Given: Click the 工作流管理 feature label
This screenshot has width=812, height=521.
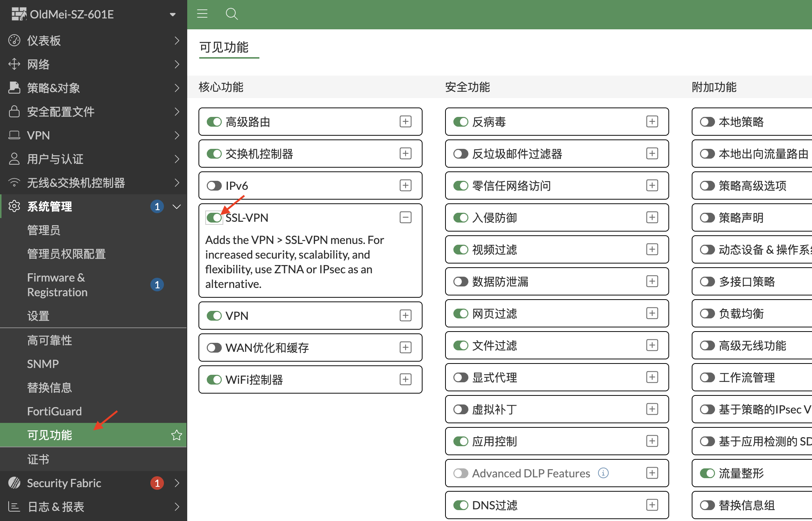Looking at the screenshot, I should [x=747, y=377].
